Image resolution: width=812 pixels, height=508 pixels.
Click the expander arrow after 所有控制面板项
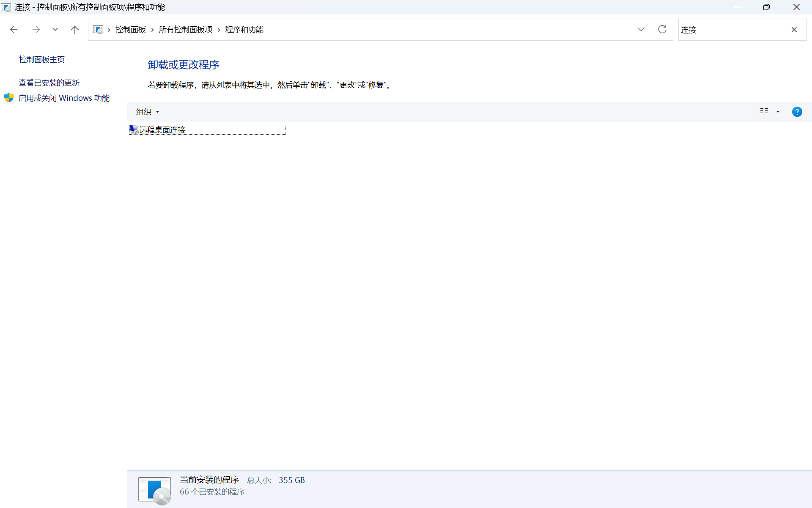(x=219, y=30)
